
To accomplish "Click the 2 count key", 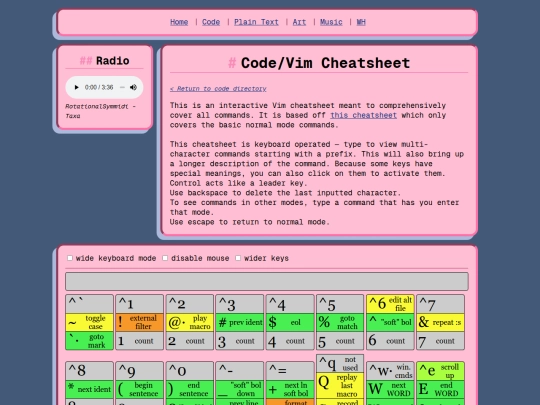I will (x=190, y=341).
